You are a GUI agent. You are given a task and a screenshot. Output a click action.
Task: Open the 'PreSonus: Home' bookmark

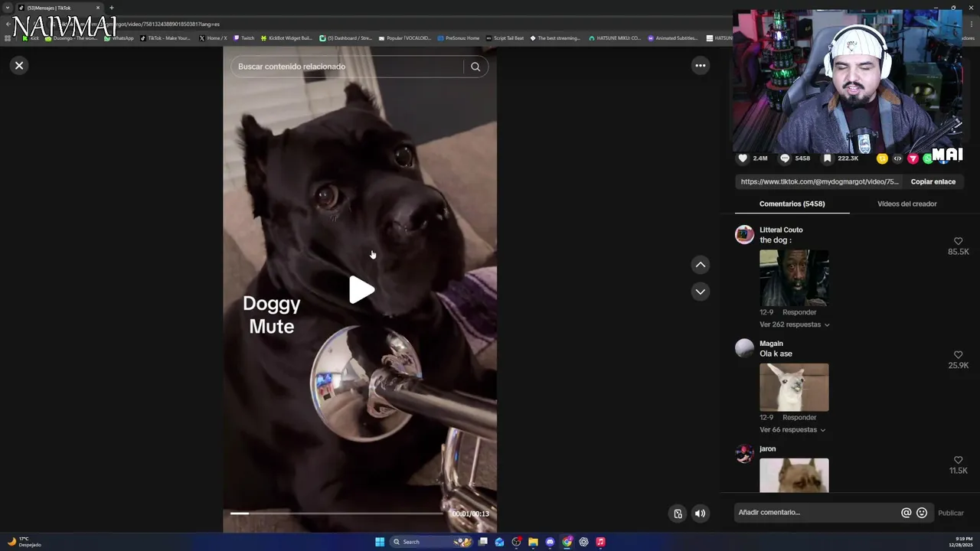pyautogui.click(x=458, y=38)
